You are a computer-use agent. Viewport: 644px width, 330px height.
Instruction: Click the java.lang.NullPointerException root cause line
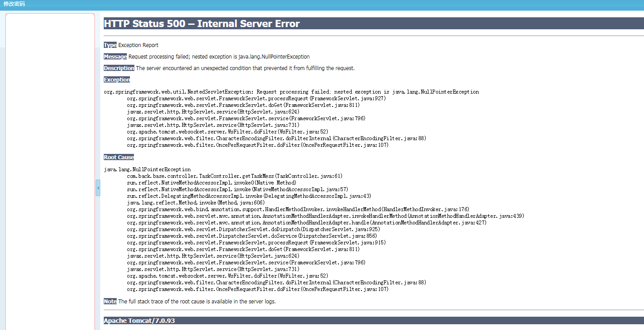[x=147, y=169]
